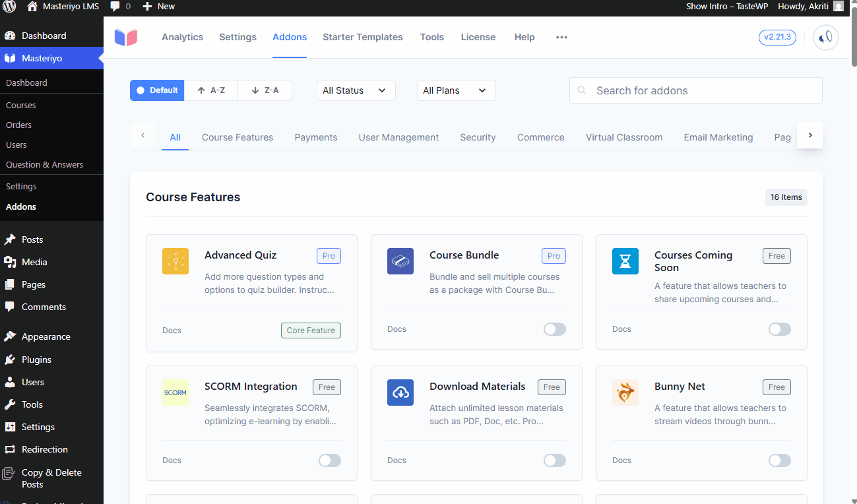Viewport: 857px width, 504px height.
Task: Click the SCORM Integration logo icon
Action: coord(175,393)
